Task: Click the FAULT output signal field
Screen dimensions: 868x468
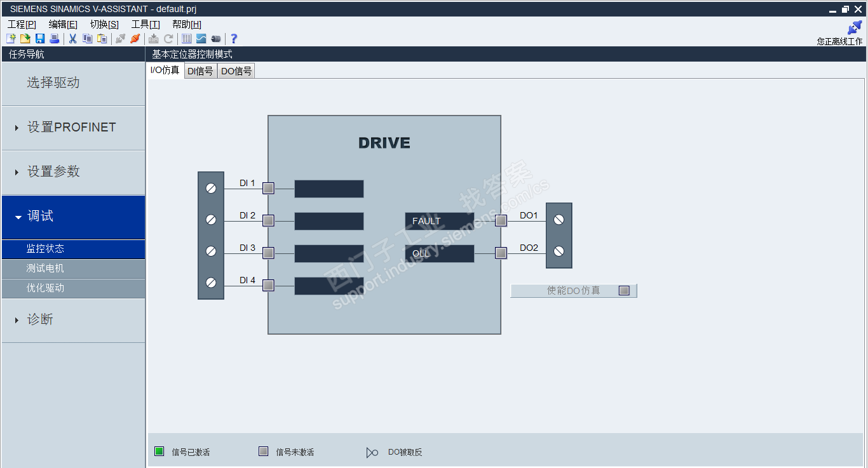Action: 440,221
